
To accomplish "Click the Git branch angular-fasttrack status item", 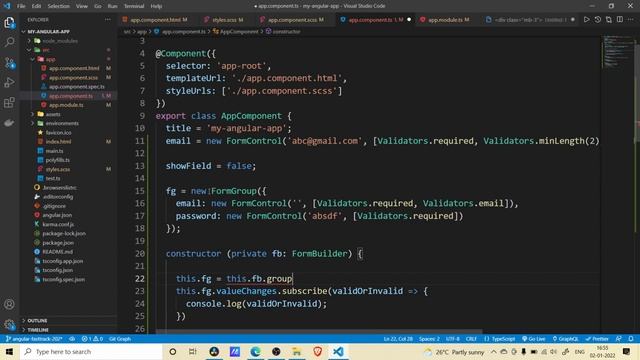I will pyautogui.click(x=34, y=339).
